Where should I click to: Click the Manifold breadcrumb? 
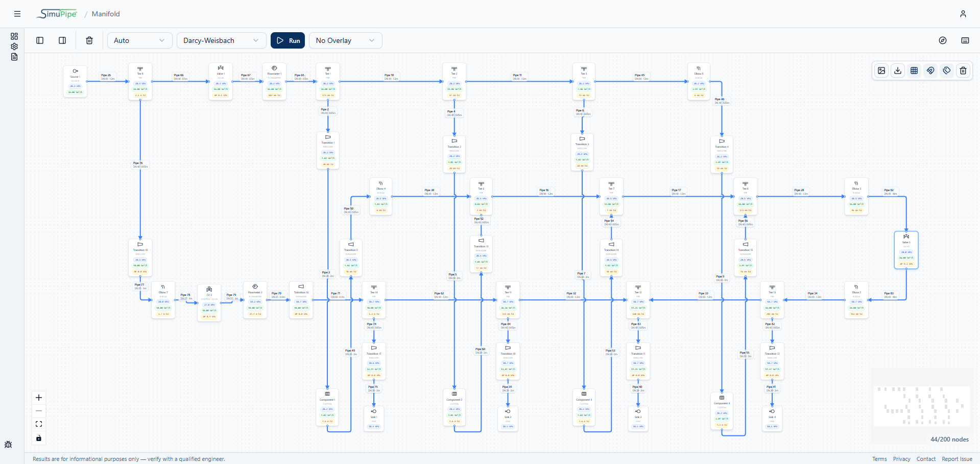click(x=106, y=14)
